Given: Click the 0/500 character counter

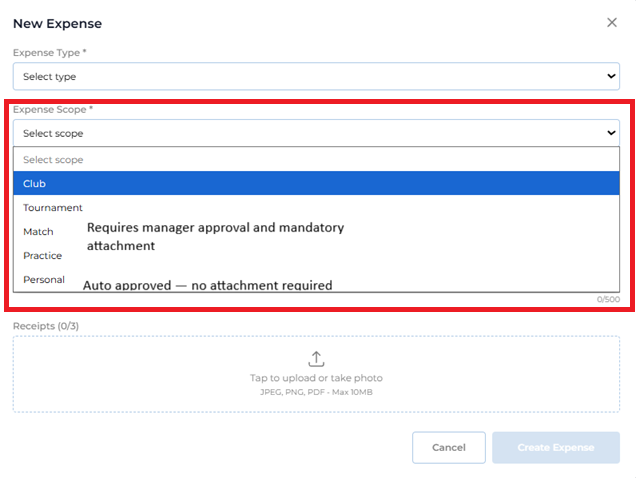Looking at the screenshot, I should [608, 299].
